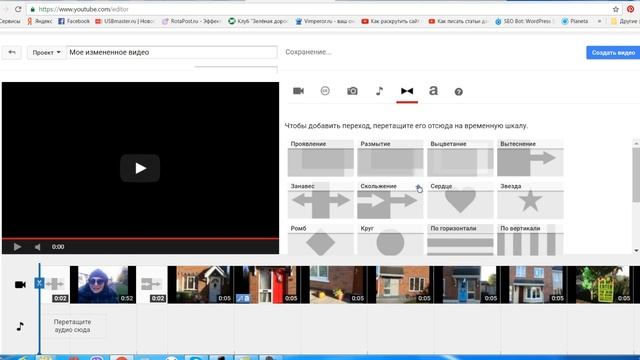Image resolution: width=640 pixels, height=360 pixels.
Task: Select the Вытеснение transition
Action: [x=530, y=158]
